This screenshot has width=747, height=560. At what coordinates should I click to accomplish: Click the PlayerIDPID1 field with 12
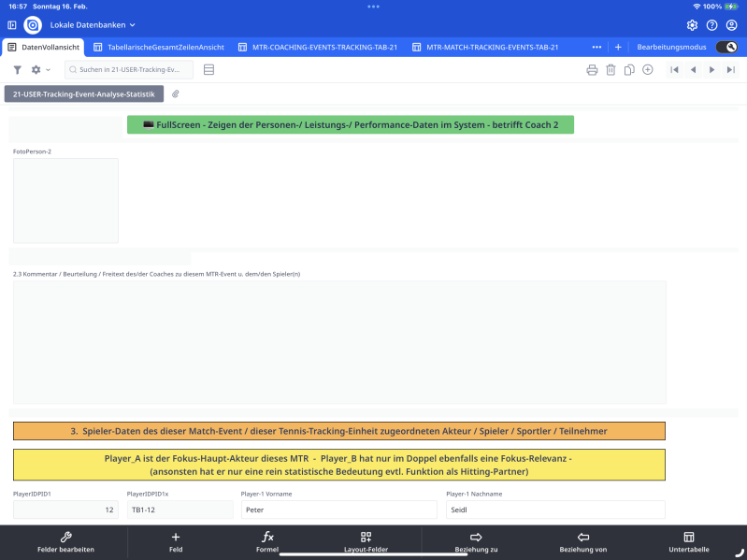(65, 510)
